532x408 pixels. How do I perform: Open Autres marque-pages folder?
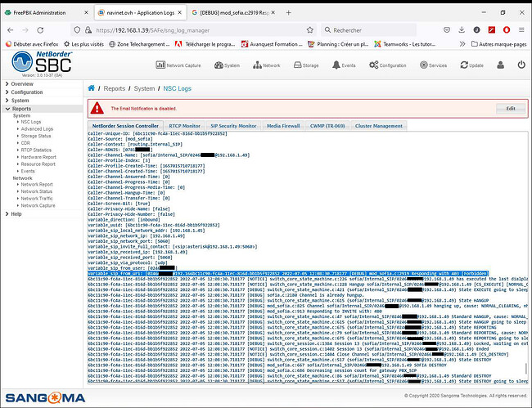(499, 44)
